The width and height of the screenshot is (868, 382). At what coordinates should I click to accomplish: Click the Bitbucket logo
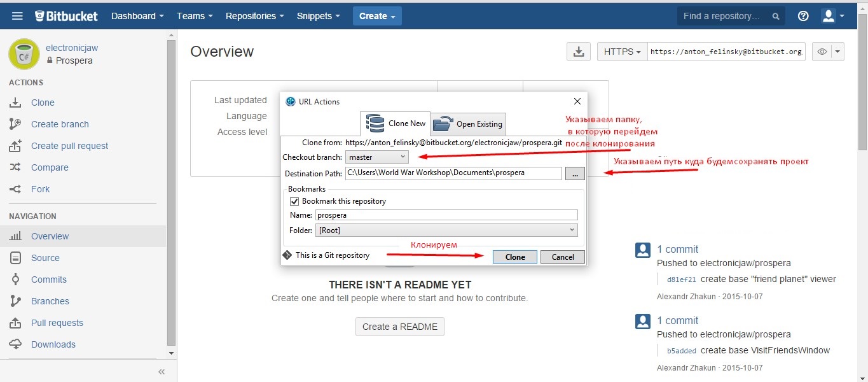point(67,16)
